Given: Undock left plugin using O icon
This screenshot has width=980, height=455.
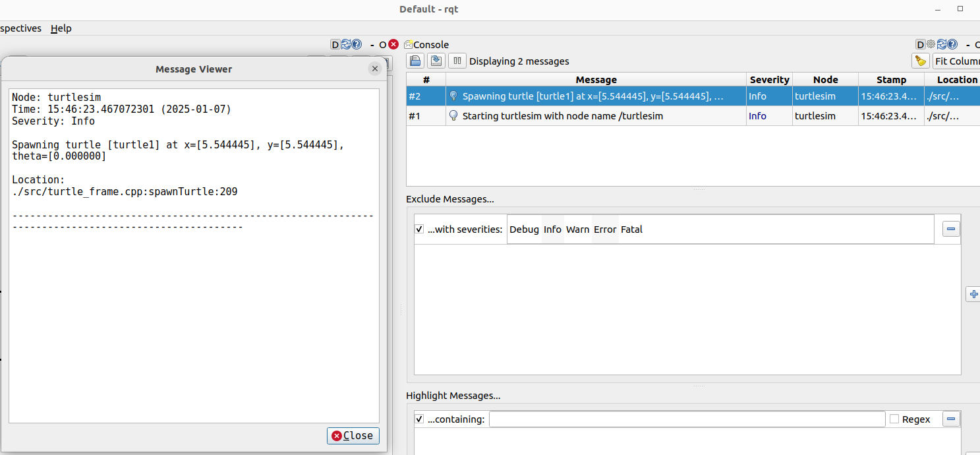Looking at the screenshot, I should 383,45.
